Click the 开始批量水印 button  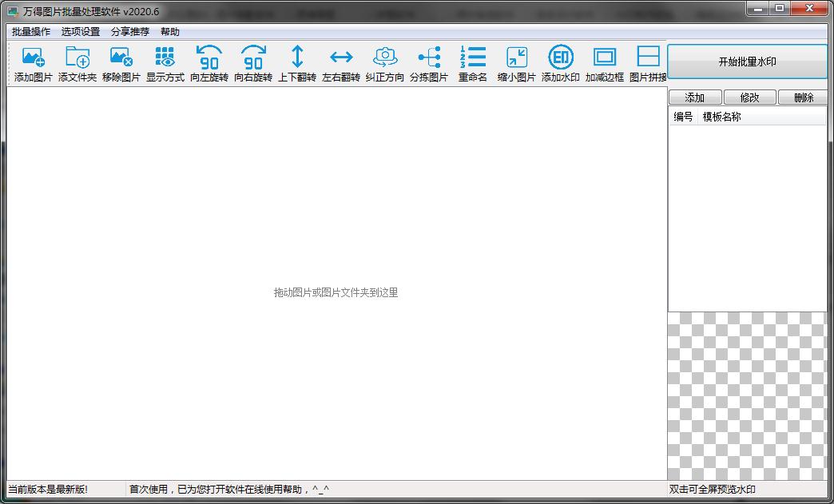tap(747, 62)
